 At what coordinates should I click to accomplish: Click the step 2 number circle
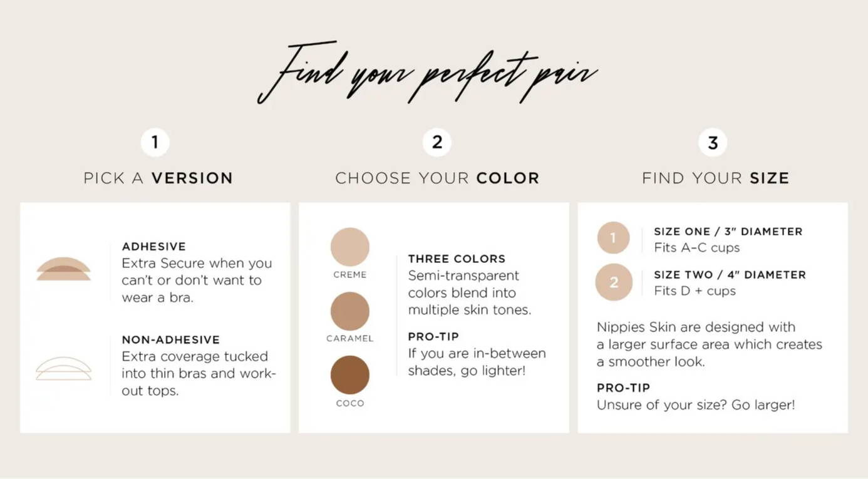(x=437, y=142)
